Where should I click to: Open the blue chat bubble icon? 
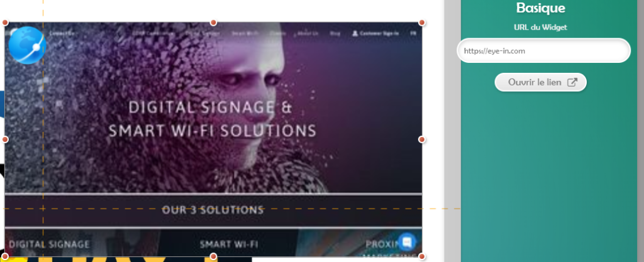tap(407, 242)
